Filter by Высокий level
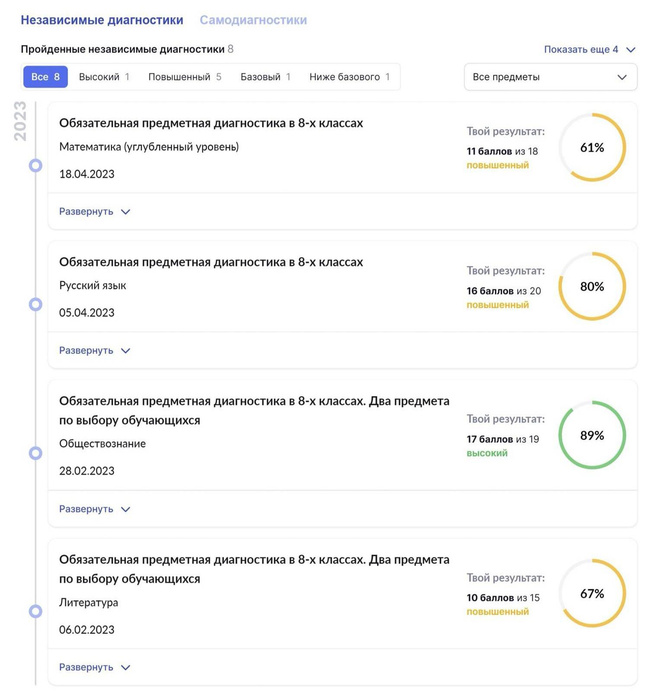Screen dimensions: 656x698 coord(105,77)
